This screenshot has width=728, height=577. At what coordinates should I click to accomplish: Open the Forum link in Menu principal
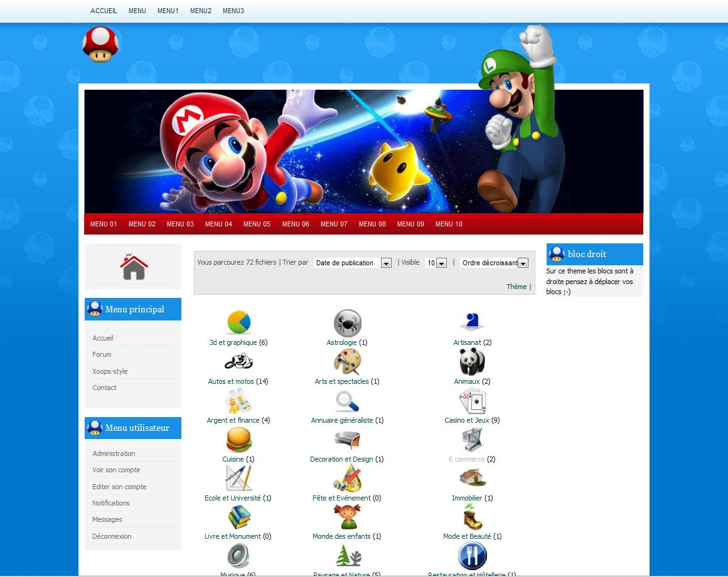point(102,354)
